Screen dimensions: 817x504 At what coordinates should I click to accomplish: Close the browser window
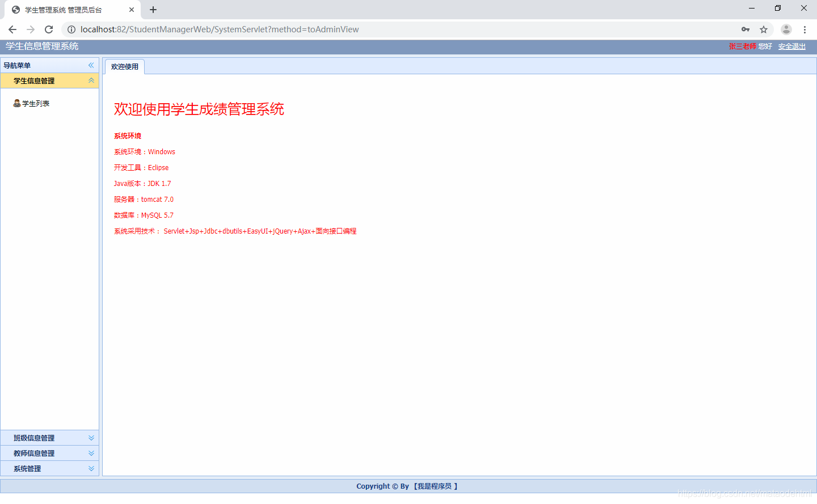(x=804, y=8)
